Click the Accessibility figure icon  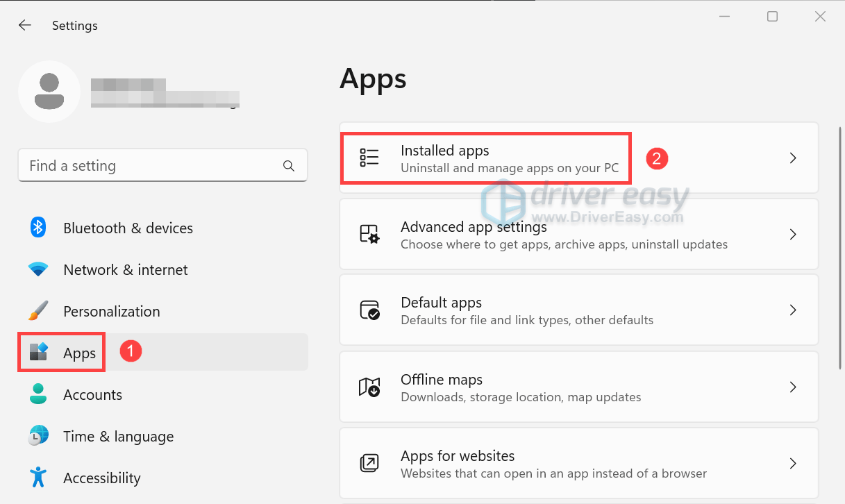(37, 478)
